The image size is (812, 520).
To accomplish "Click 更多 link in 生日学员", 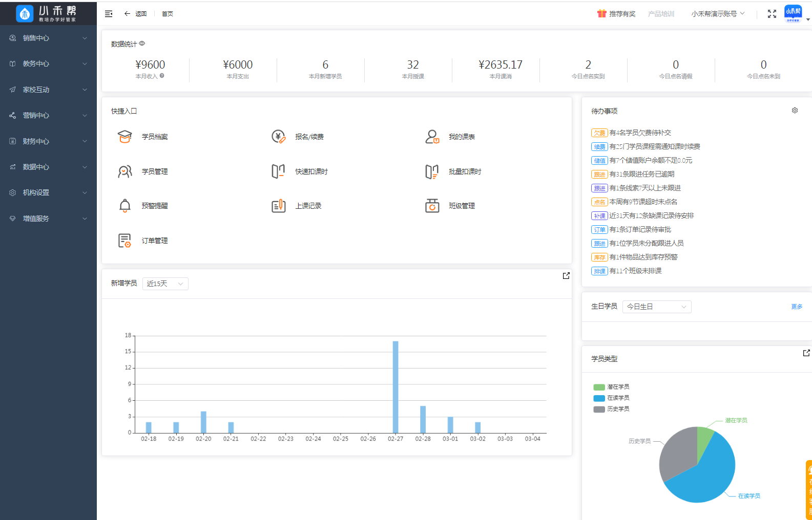I will point(797,307).
